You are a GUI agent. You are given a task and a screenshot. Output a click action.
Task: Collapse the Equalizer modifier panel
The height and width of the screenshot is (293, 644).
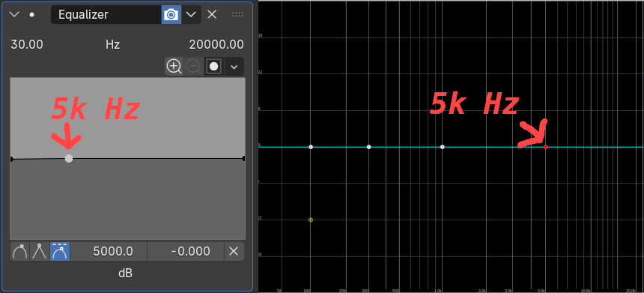pyautogui.click(x=14, y=15)
